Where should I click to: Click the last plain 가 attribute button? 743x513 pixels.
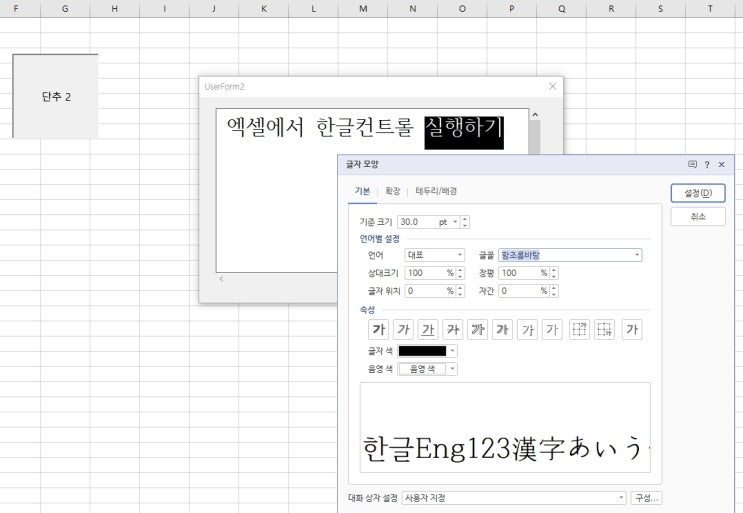[632, 329]
